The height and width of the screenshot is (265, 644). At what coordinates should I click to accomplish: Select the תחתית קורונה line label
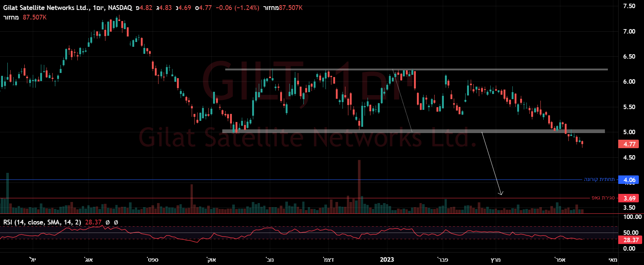click(599, 179)
